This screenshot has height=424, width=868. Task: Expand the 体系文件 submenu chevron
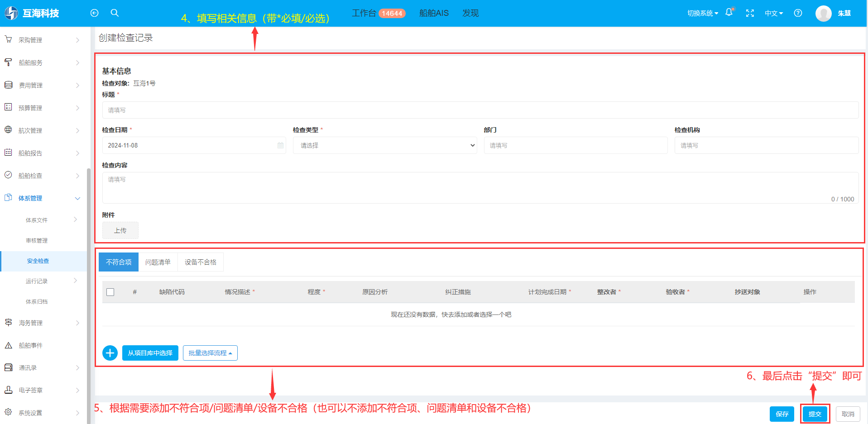tap(76, 219)
